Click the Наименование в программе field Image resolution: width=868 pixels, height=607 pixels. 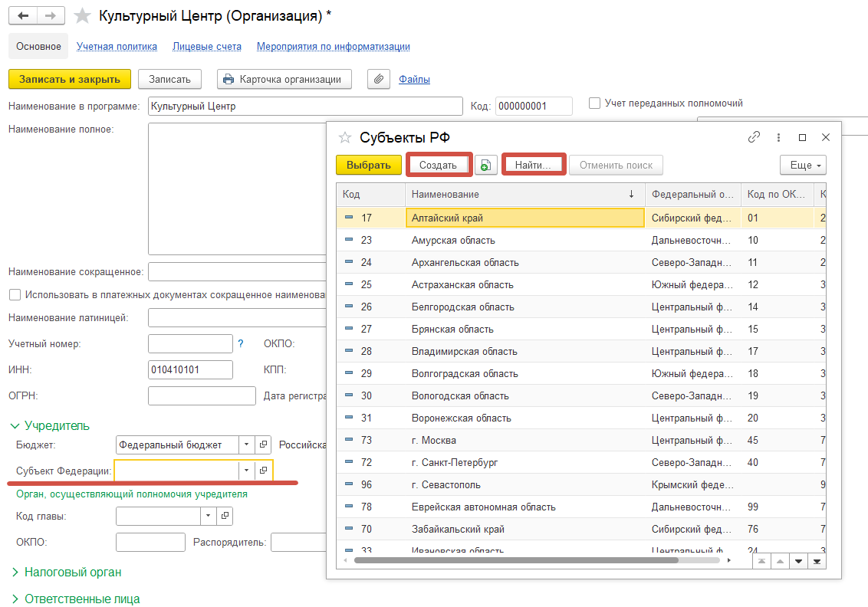[305, 107]
